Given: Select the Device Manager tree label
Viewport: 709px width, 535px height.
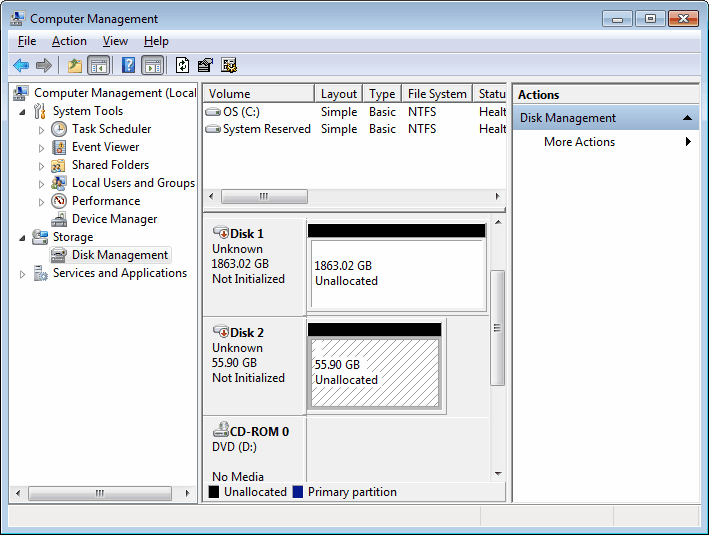Looking at the screenshot, I should [114, 219].
